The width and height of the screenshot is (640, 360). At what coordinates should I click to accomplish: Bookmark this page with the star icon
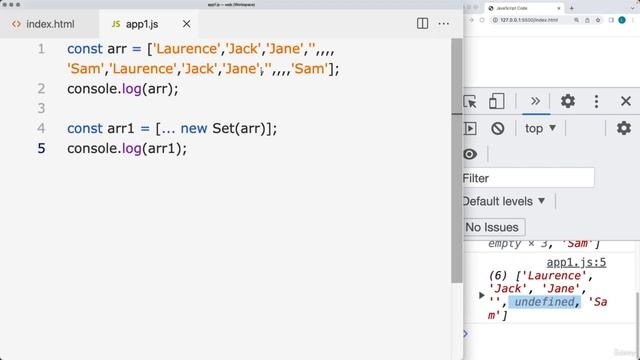tap(598, 20)
